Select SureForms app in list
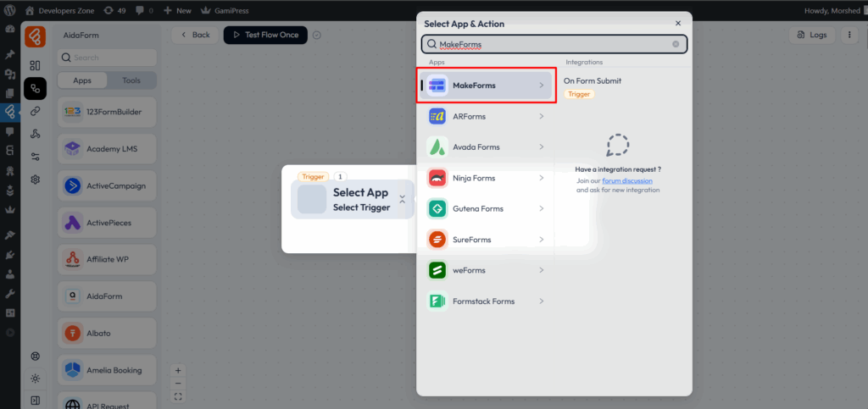The image size is (868, 409). tap(486, 240)
